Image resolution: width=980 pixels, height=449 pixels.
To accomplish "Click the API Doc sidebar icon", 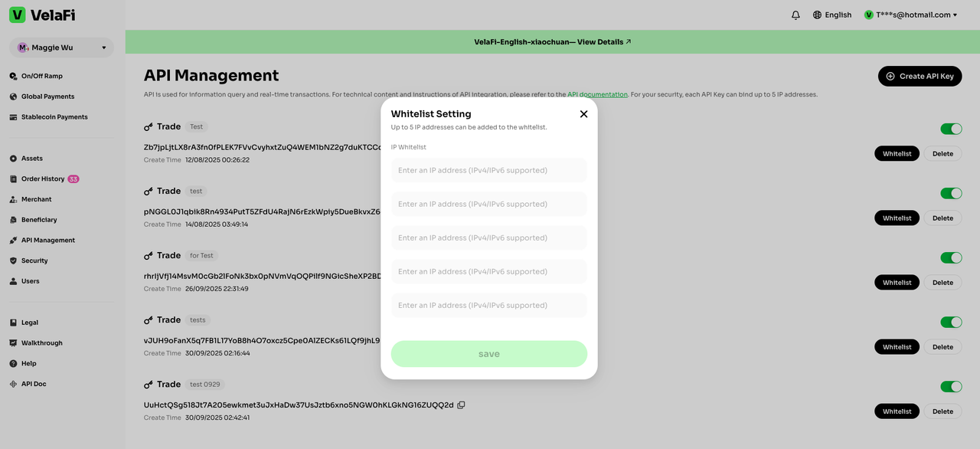I will 14,384.
